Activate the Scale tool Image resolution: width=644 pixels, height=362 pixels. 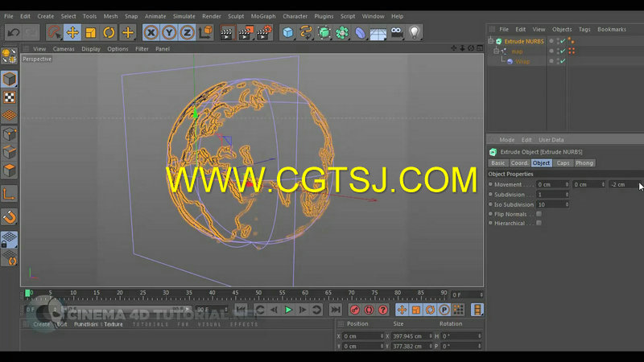pos(90,32)
